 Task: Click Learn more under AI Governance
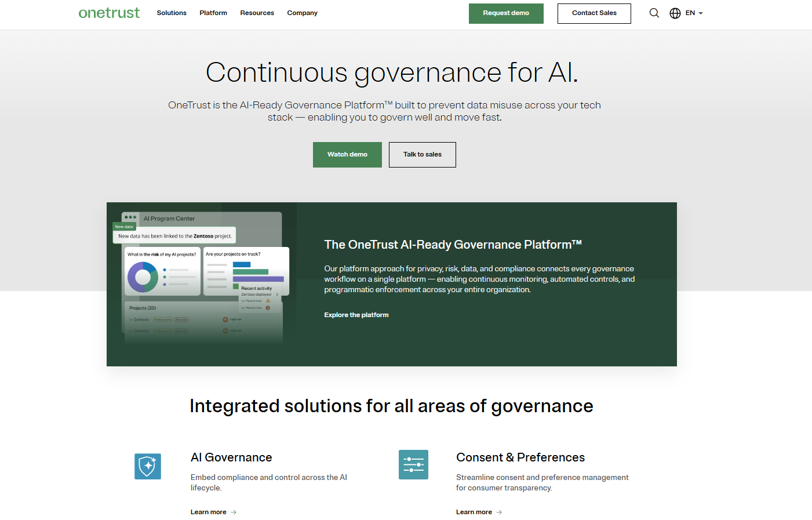(x=209, y=512)
